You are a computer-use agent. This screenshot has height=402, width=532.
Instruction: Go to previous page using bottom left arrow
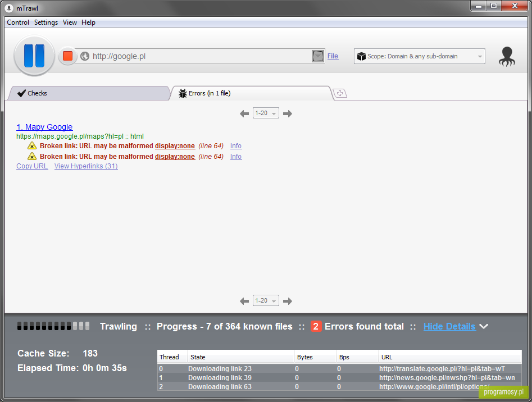point(244,301)
